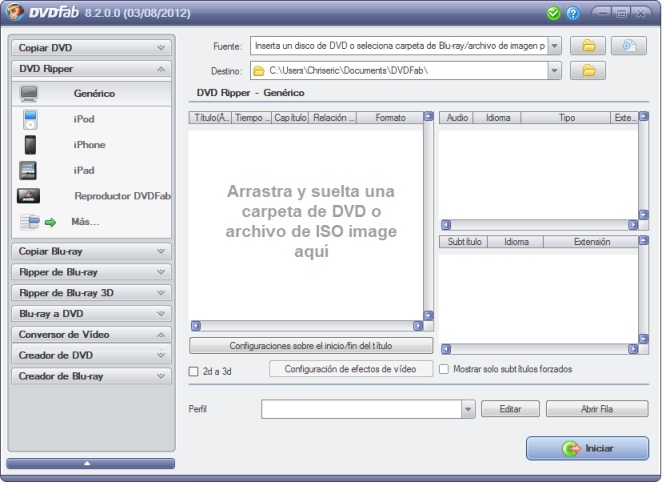
Task: Open help via blue question mark icon
Action: (572, 14)
